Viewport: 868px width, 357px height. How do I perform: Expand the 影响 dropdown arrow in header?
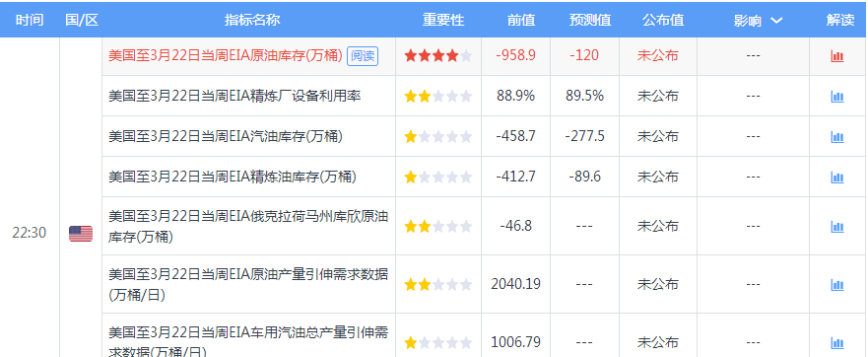[x=776, y=21]
